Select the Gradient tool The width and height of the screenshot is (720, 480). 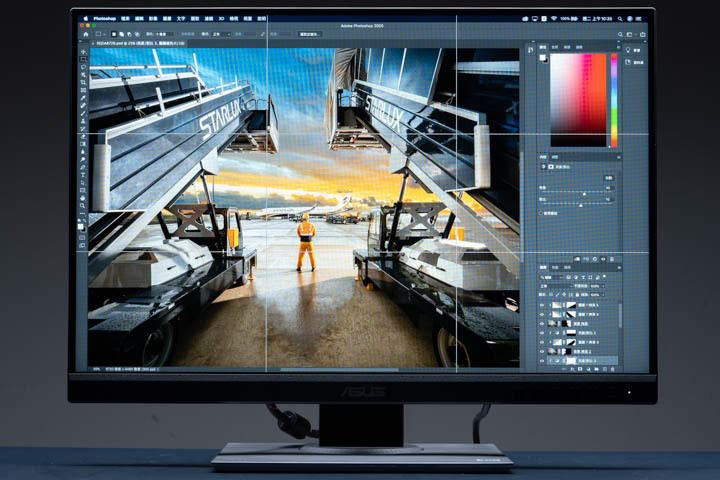pos(83,144)
